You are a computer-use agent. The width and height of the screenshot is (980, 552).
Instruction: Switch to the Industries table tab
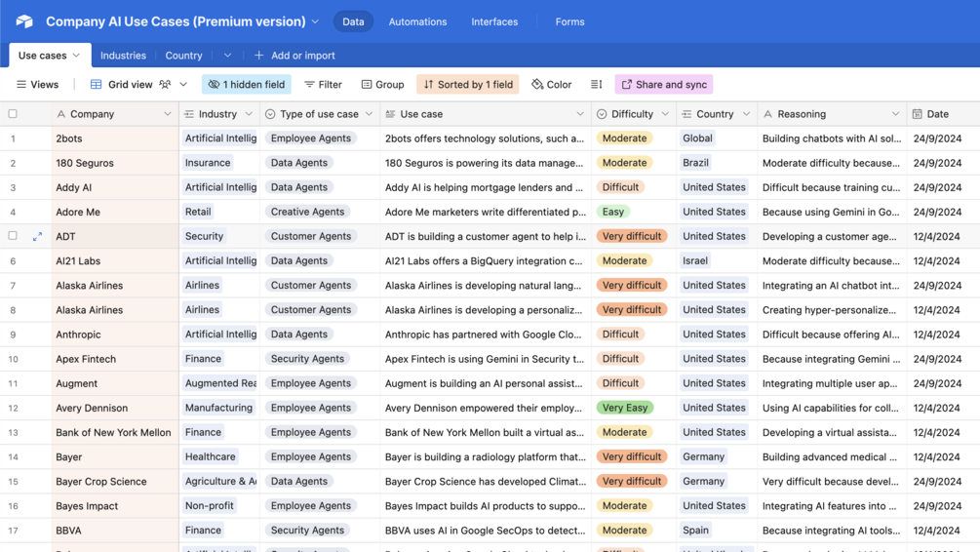[x=123, y=55]
